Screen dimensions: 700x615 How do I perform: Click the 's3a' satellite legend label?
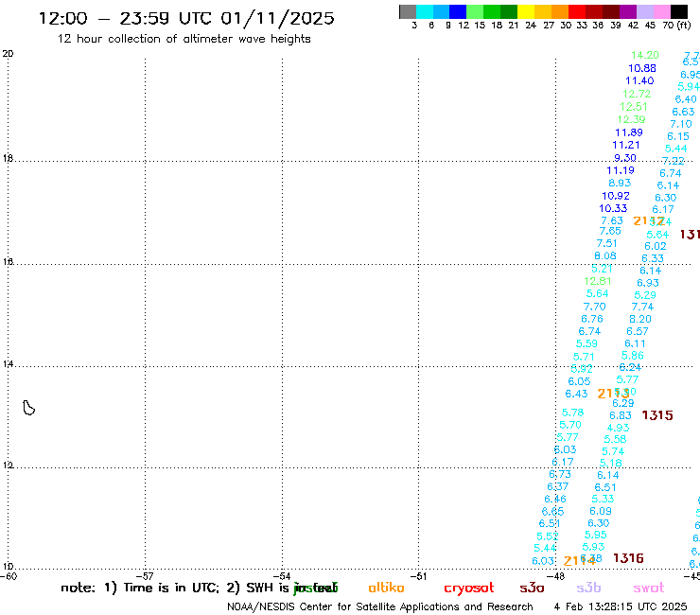click(532, 589)
